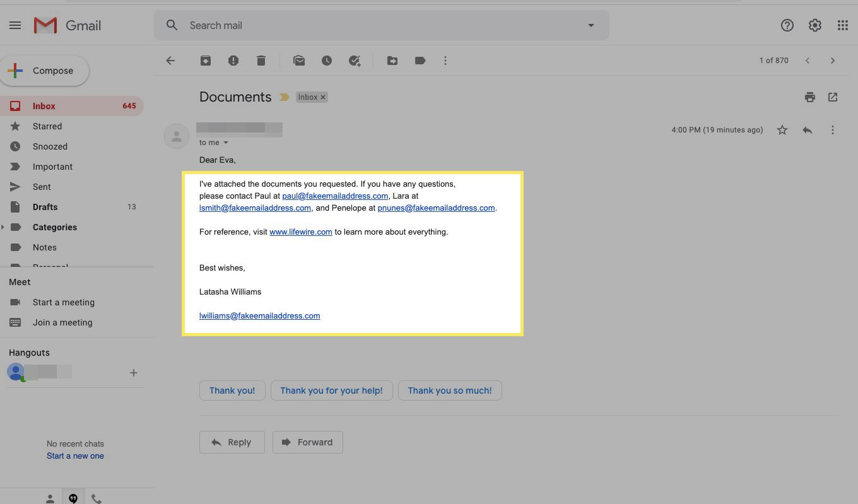Click '4:00 PM (19 minutes ago)' timestamp
Image resolution: width=858 pixels, height=504 pixels.
(717, 130)
